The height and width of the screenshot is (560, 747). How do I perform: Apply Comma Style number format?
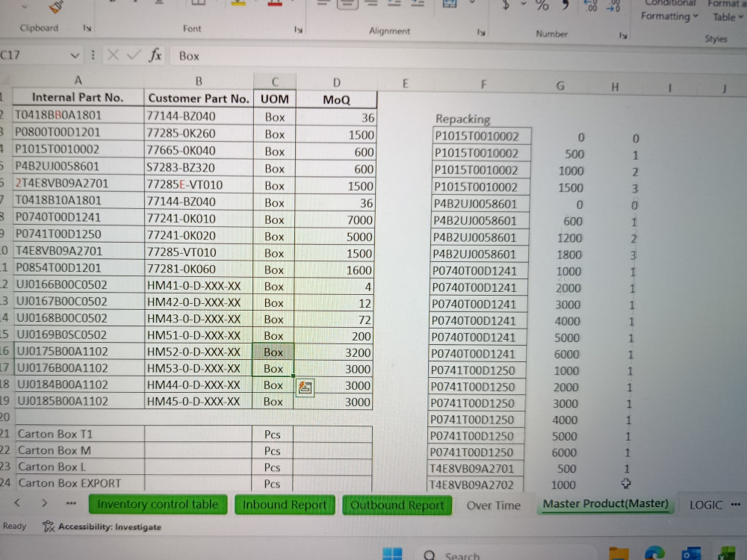(x=565, y=6)
